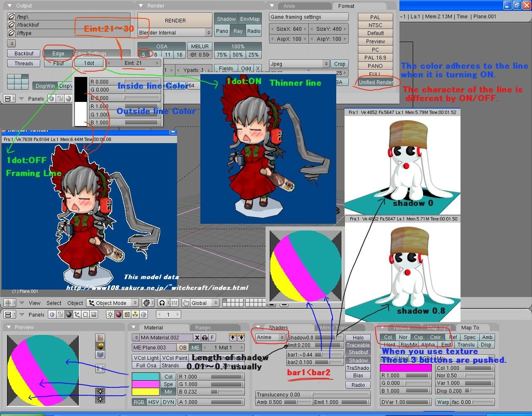Toggle the Ray tracing button

tap(238, 31)
